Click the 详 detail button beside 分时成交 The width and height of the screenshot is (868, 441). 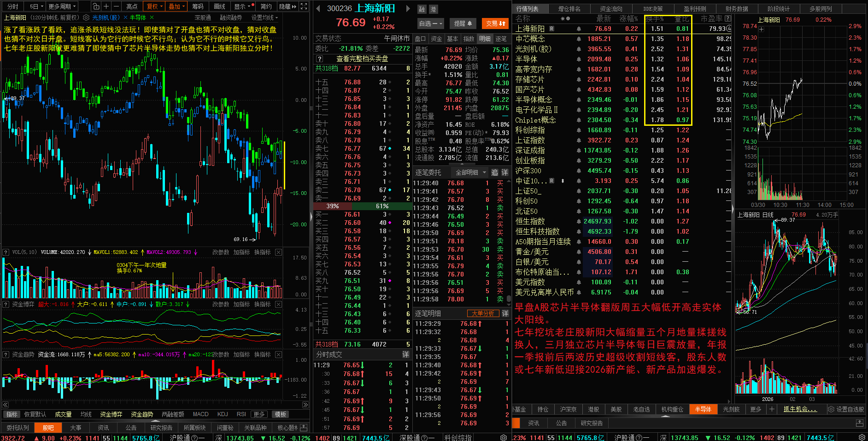405,354
